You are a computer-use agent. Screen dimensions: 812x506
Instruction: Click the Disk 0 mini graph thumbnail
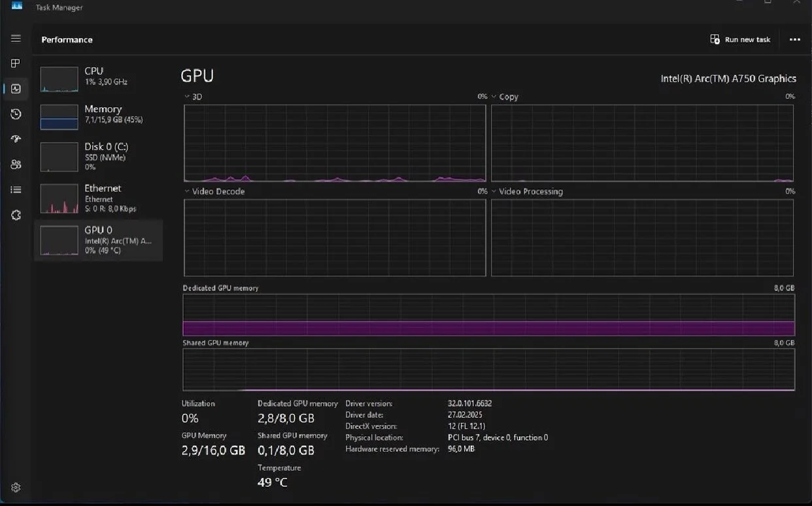click(x=59, y=157)
